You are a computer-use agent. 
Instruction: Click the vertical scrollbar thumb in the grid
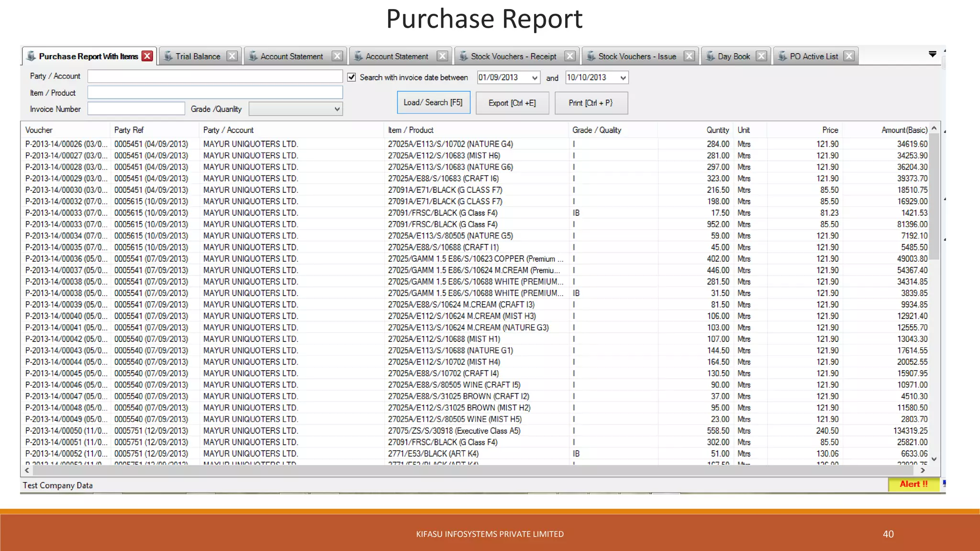tap(934, 197)
